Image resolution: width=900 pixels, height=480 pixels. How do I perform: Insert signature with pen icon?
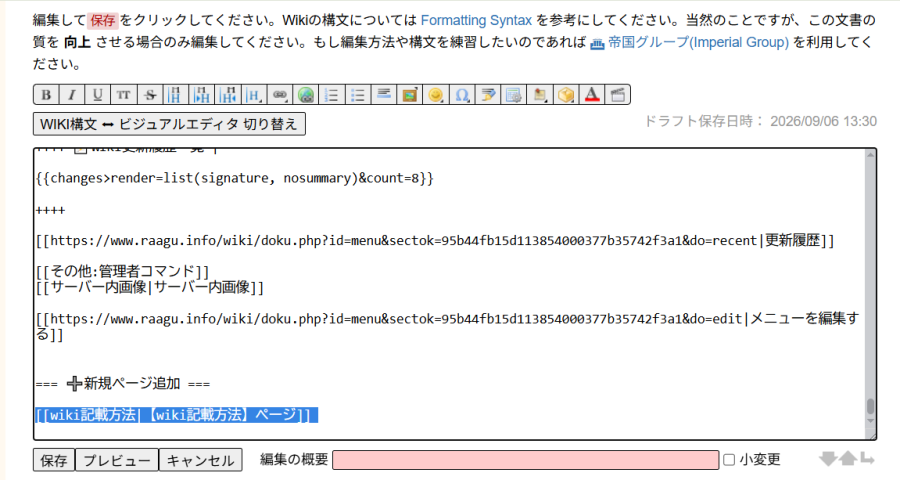[488, 95]
